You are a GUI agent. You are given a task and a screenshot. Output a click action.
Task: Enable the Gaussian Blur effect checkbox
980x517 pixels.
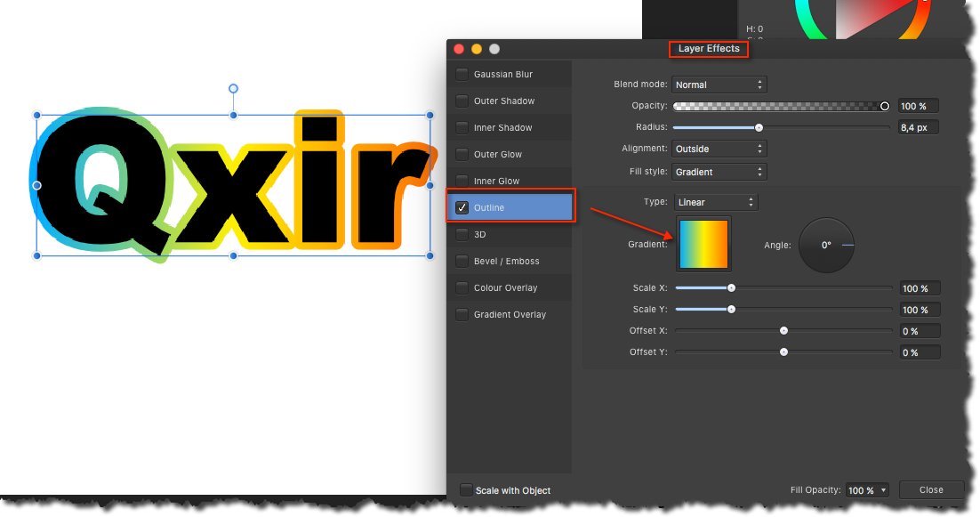(462, 75)
